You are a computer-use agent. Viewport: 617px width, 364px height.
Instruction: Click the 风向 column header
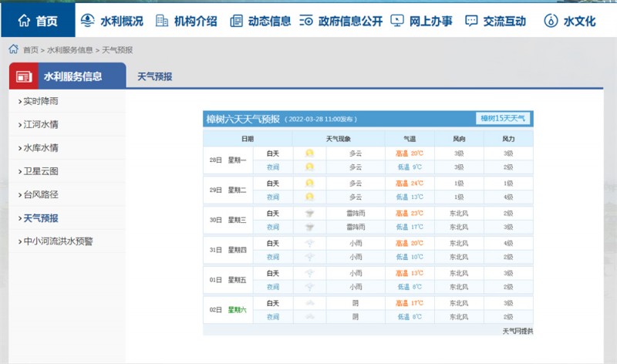coord(459,139)
